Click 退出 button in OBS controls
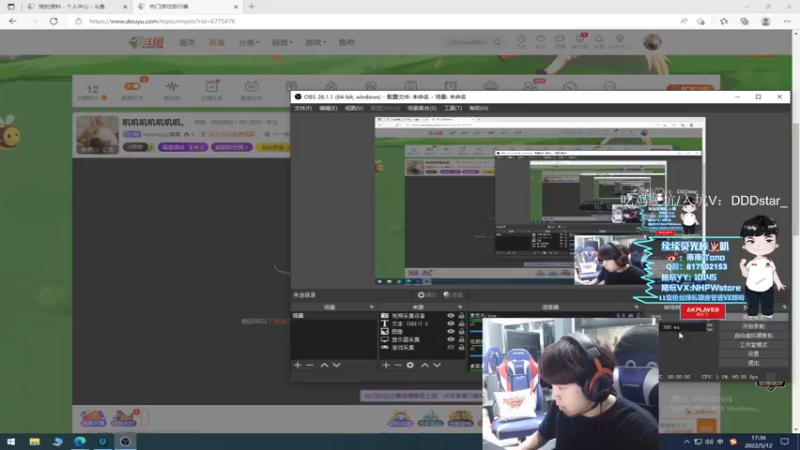The width and height of the screenshot is (800, 450). [753, 363]
